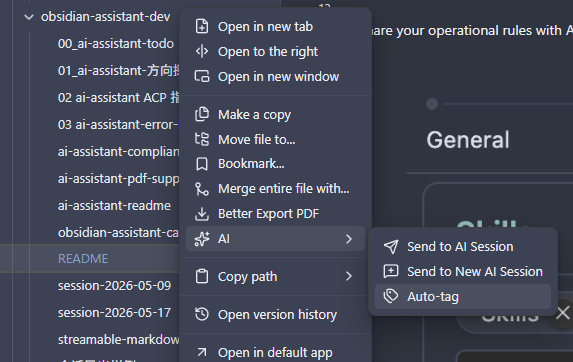Click the Open to the right split icon
The image size is (573, 362).
(x=202, y=52)
